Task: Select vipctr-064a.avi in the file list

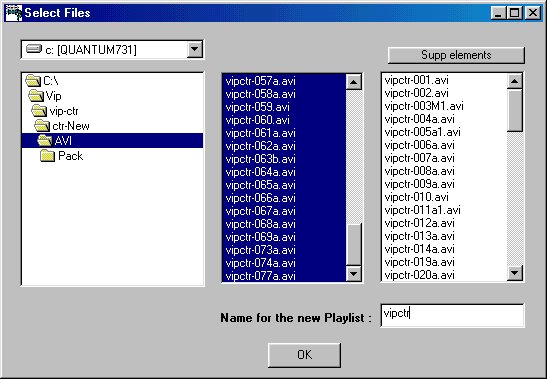Action: click(284, 172)
